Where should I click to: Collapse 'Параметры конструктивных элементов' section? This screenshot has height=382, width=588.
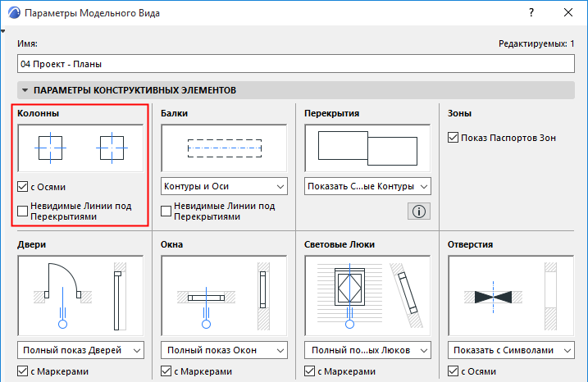[25, 89]
